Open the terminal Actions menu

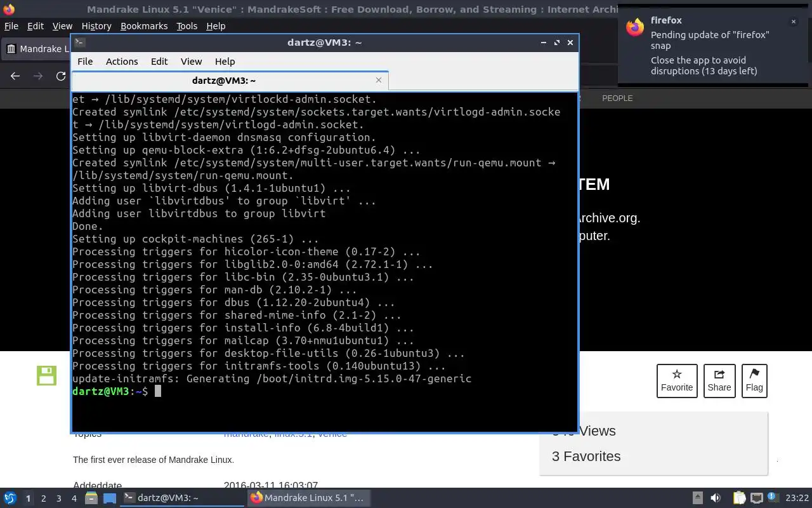122,62
